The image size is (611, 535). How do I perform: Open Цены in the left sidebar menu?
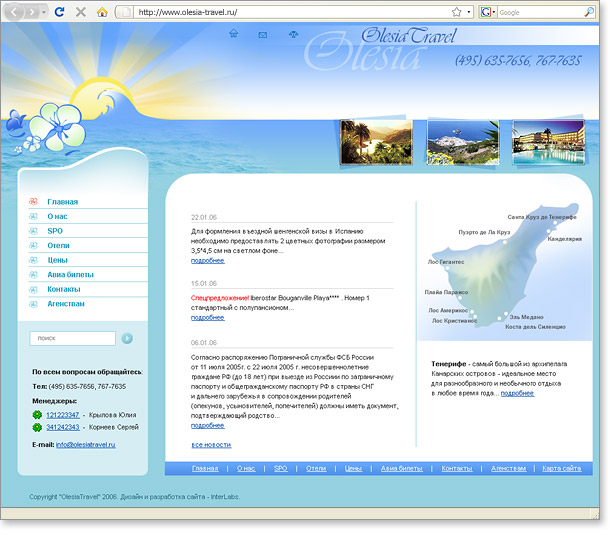pos(57,260)
